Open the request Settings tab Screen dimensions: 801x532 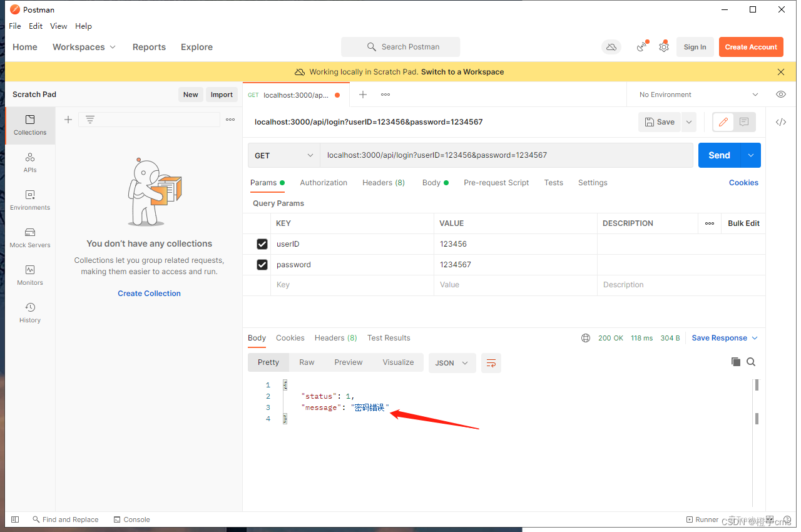point(593,183)
